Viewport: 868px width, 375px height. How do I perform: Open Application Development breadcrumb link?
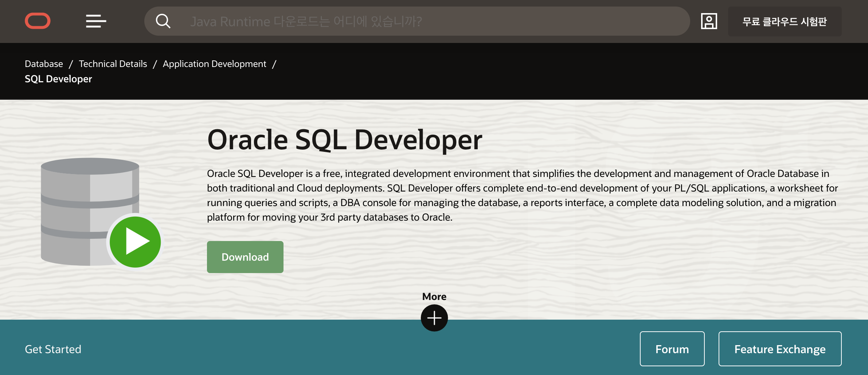pyautogui.click(x=215, y=64)
